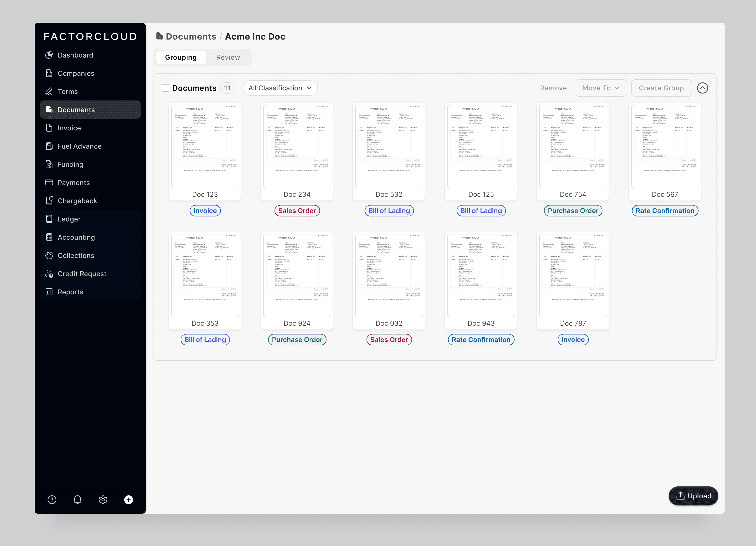Click the Remove button

point(553,88)
